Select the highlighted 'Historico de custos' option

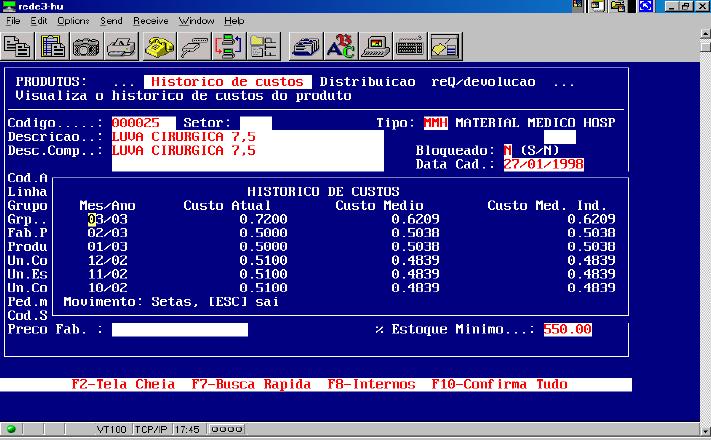[x=228, y=82]
